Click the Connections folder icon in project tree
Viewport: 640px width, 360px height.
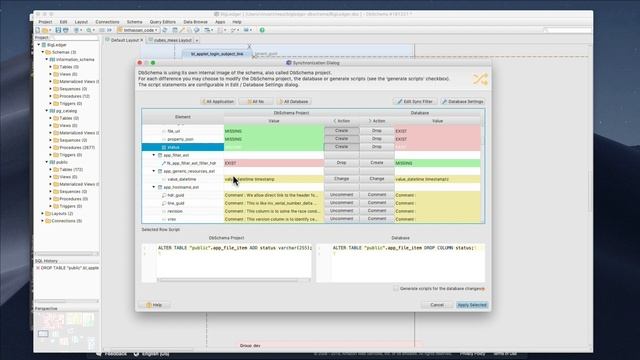[x=48, y=221]
